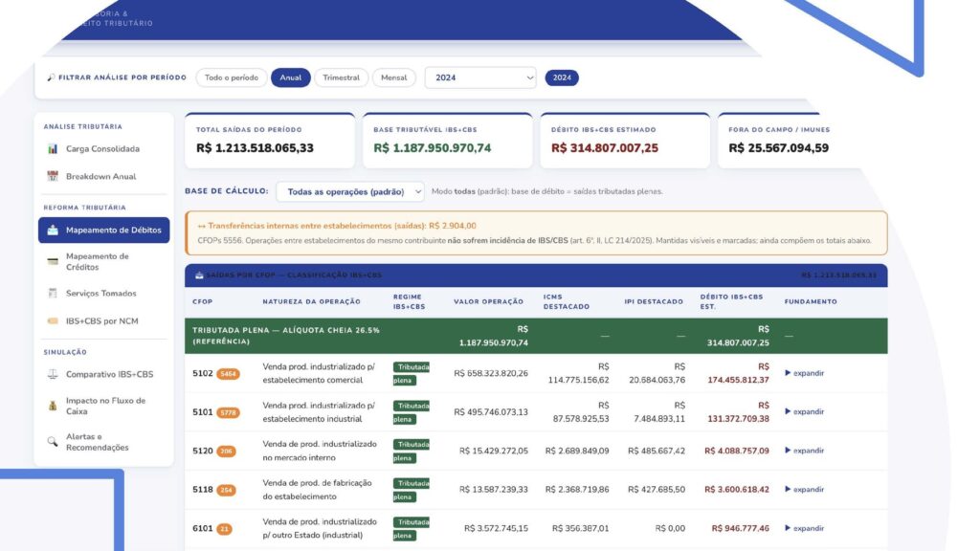Click the Mapeamento de Créditos card icon
Image resolution: width=980 pixels, height=551 pixels.
[x=53, y=261]
